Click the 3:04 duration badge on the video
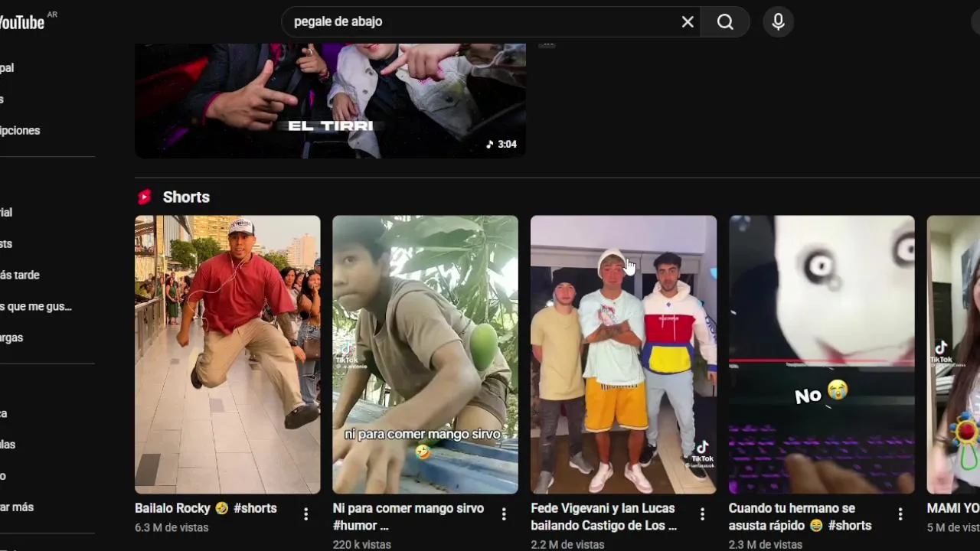 click(501, 145)
